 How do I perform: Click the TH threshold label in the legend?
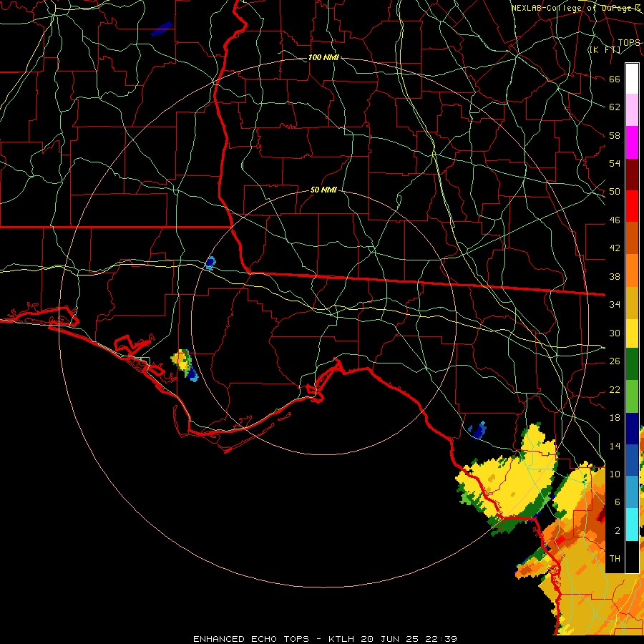[615, 559]
